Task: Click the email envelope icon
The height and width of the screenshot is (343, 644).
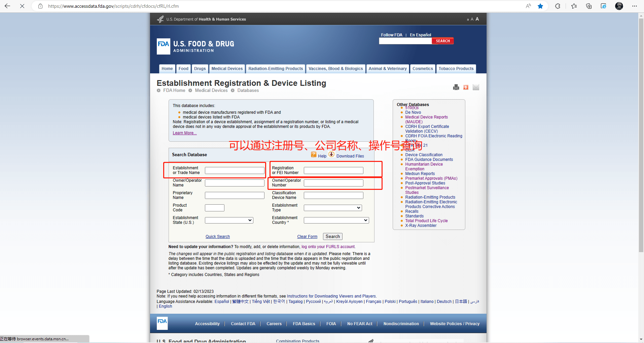Action: (476, 87)
